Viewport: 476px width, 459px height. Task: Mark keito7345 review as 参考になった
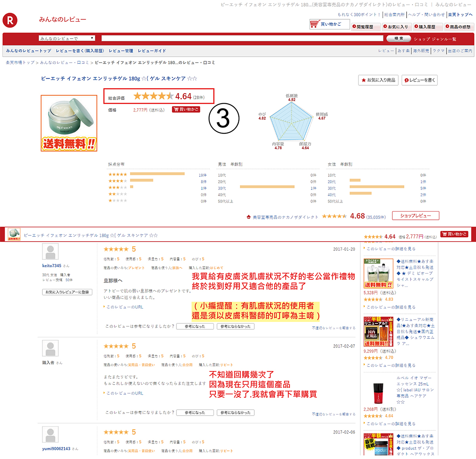point(195,326)
